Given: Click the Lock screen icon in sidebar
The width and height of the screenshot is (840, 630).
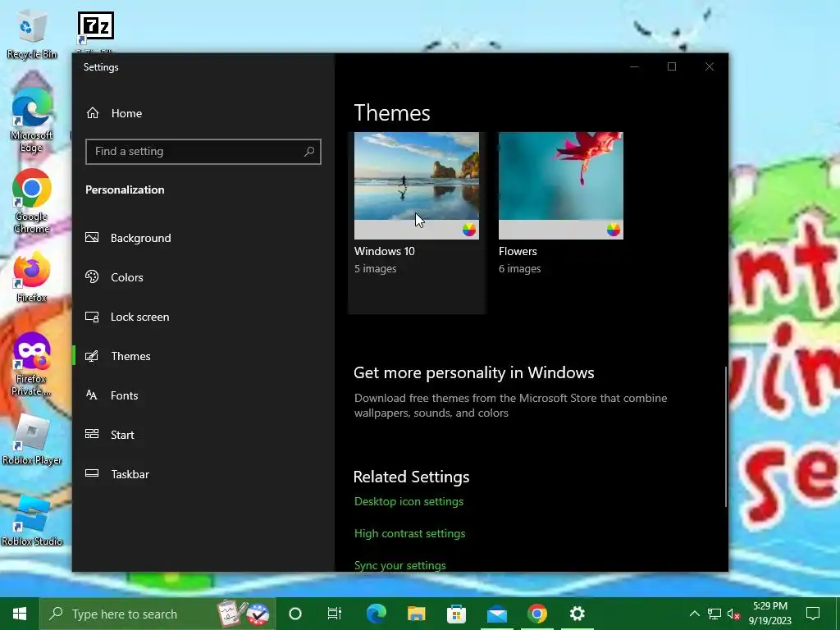Looking at the screenshot, I should (92, 317).
